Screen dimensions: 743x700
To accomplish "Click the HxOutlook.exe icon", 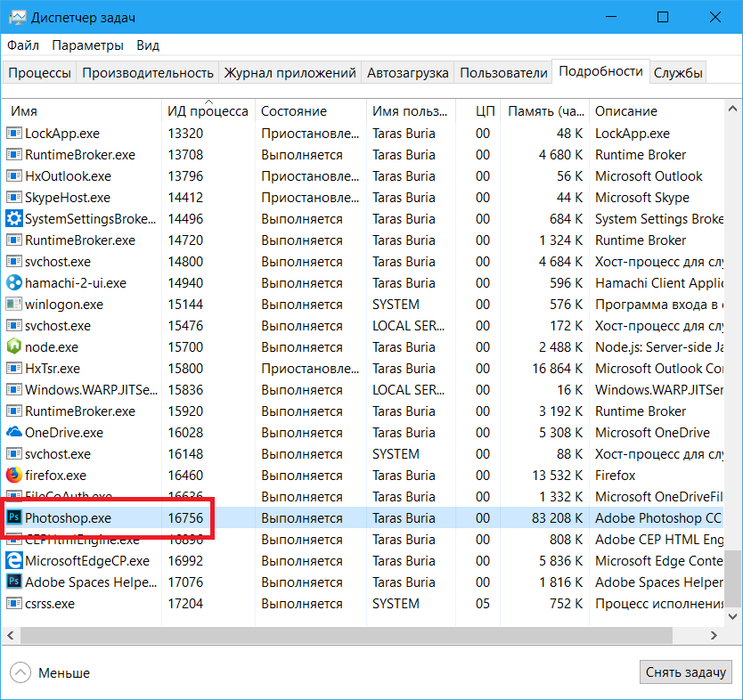I will (x=14, y=175).
